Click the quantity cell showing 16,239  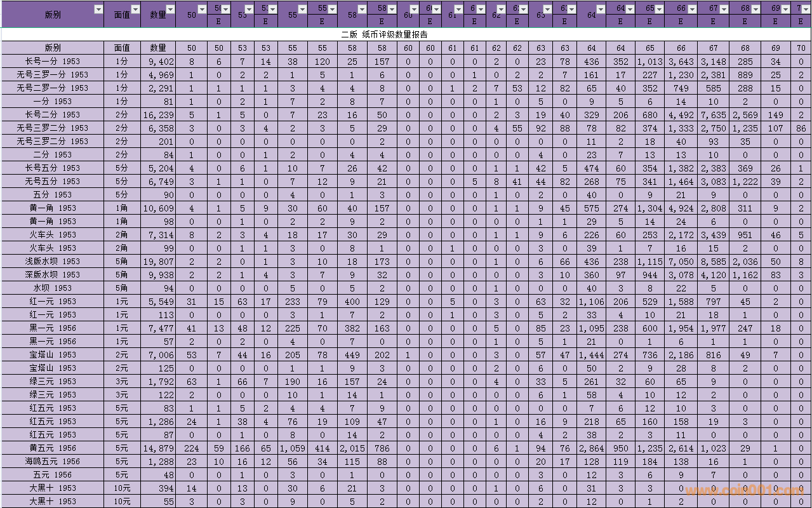pyautogui.click(x=158, y=115)
